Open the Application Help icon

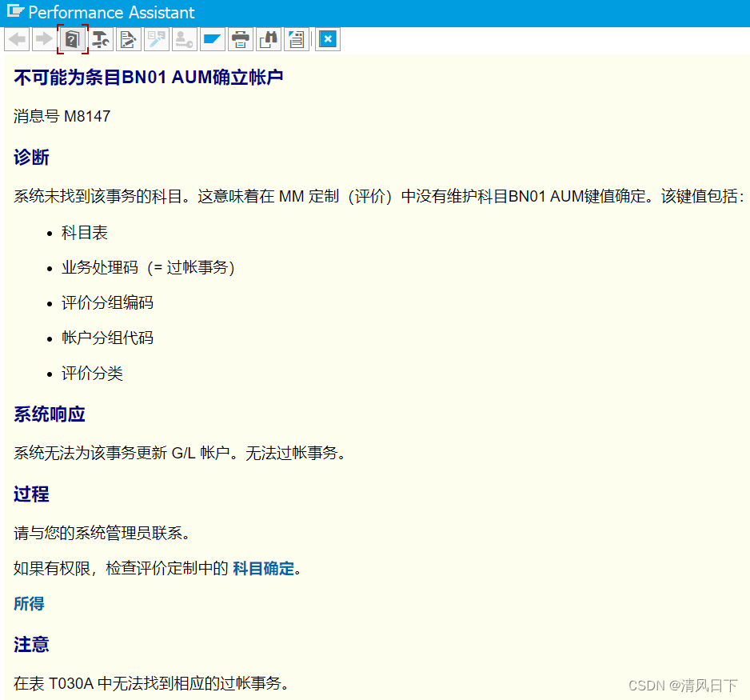pyautogui.click(x=72, y=39)
